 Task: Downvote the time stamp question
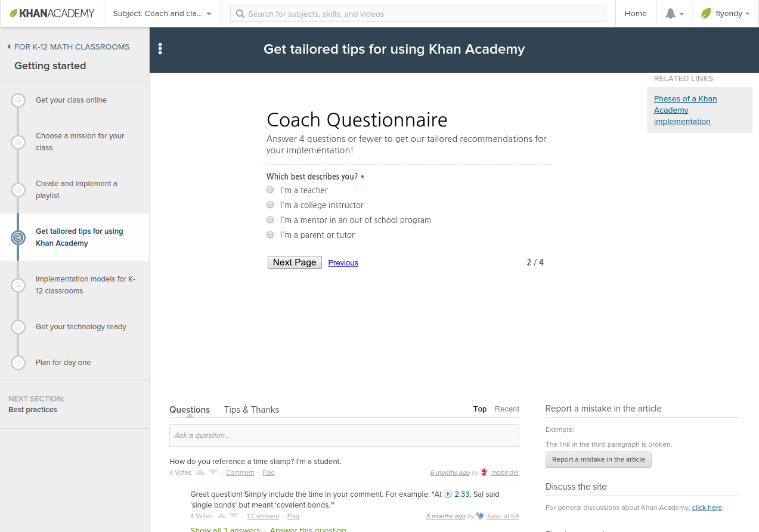click(x=213, y=472)
